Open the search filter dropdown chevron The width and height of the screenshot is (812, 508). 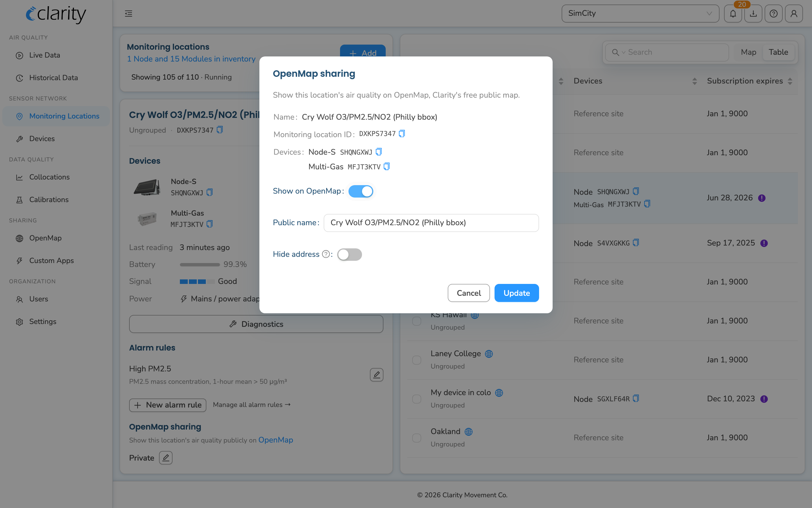click(624, 52)
